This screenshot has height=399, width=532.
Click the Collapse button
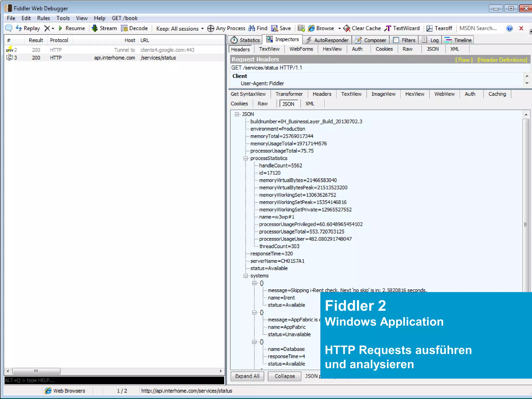point(285,376)
